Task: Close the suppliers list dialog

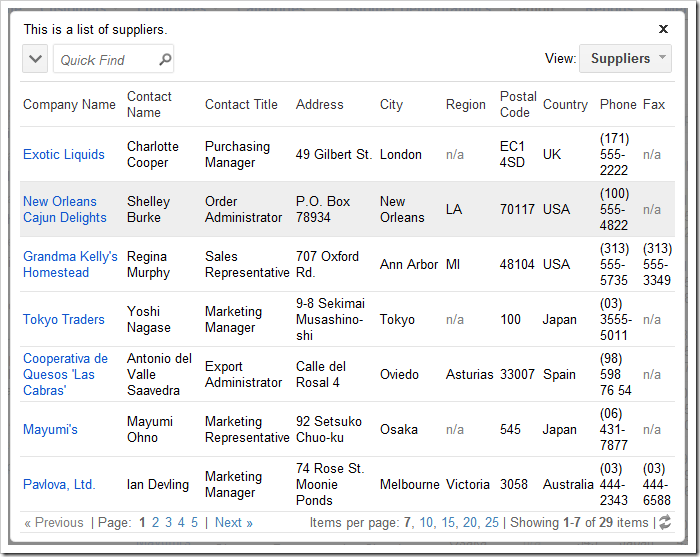Action: coord(663,29)
